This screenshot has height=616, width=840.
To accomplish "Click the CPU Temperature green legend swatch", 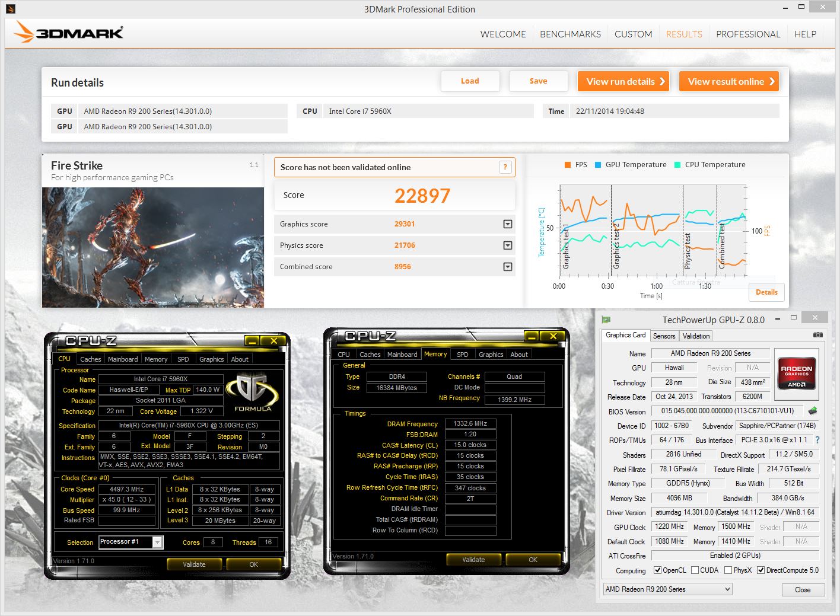I will 677,165.
